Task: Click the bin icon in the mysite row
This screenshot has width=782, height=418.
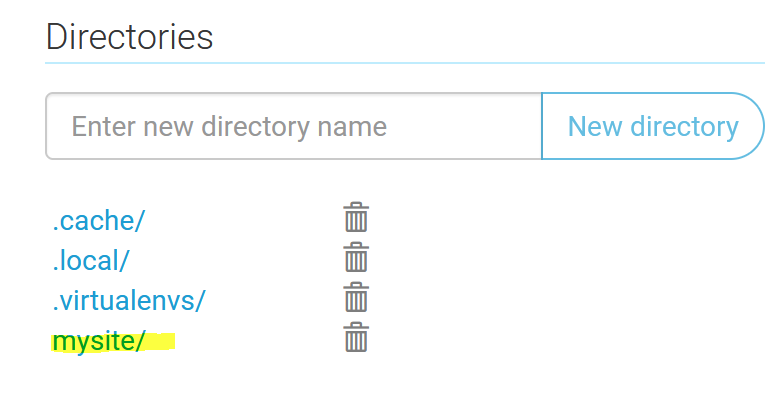Action: pos(356,338)
